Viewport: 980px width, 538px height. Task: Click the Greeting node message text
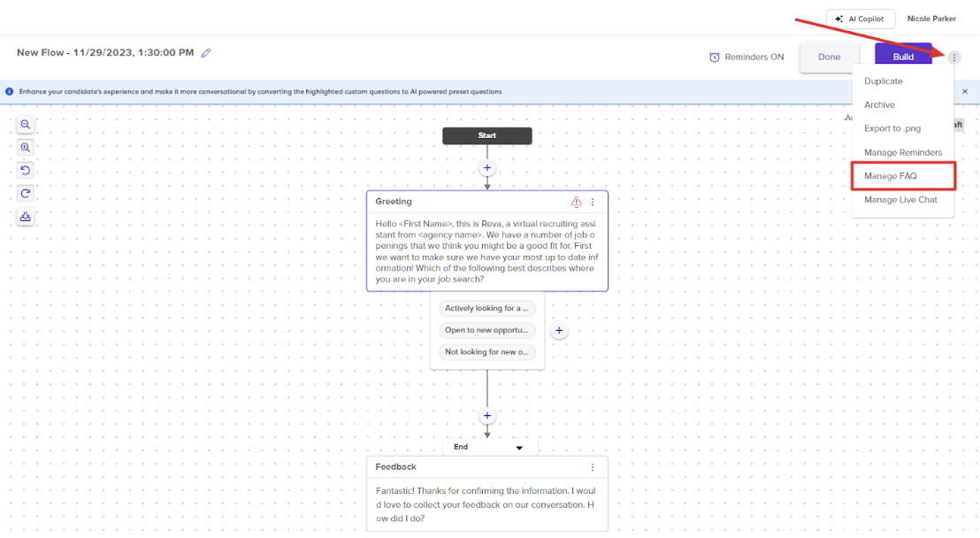(486, 251)
